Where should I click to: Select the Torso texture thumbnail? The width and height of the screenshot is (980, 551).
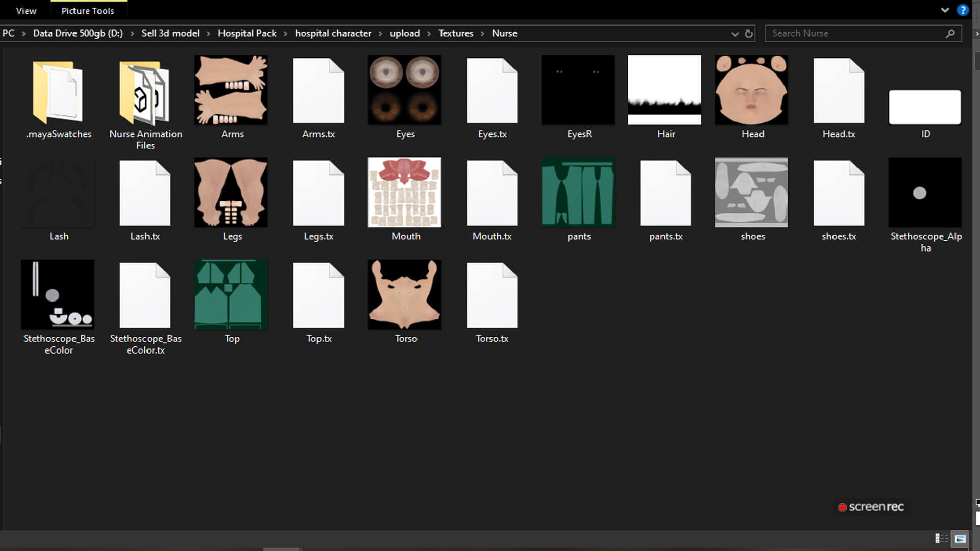[404, 294]
